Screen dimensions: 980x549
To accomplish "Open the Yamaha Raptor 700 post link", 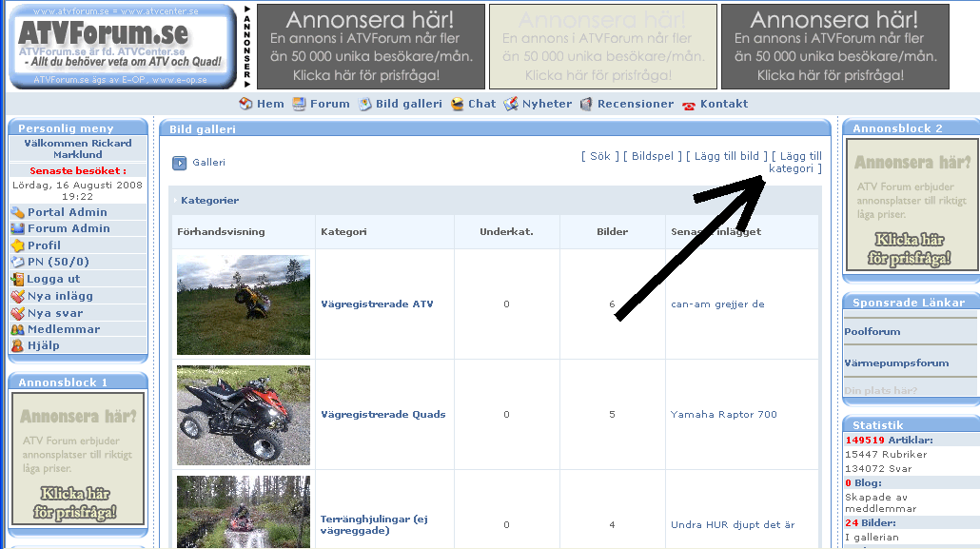I will pyautogui.click(x=723, y=415).
